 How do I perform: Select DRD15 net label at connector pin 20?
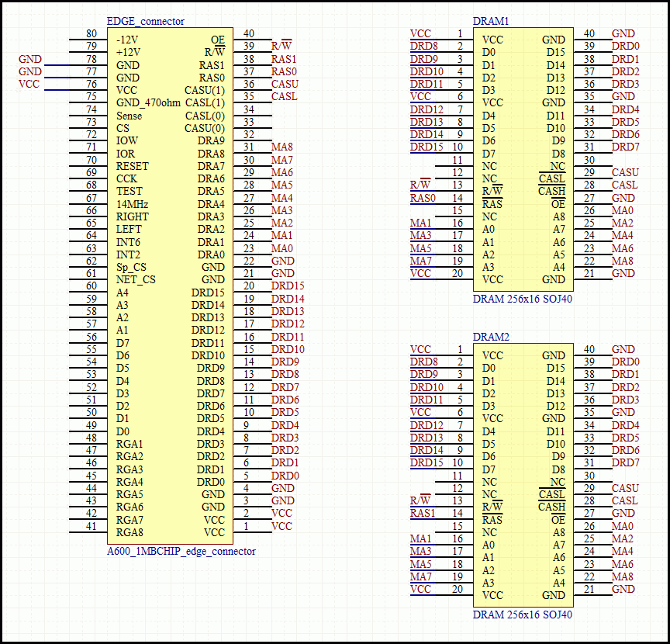point(288,286)
